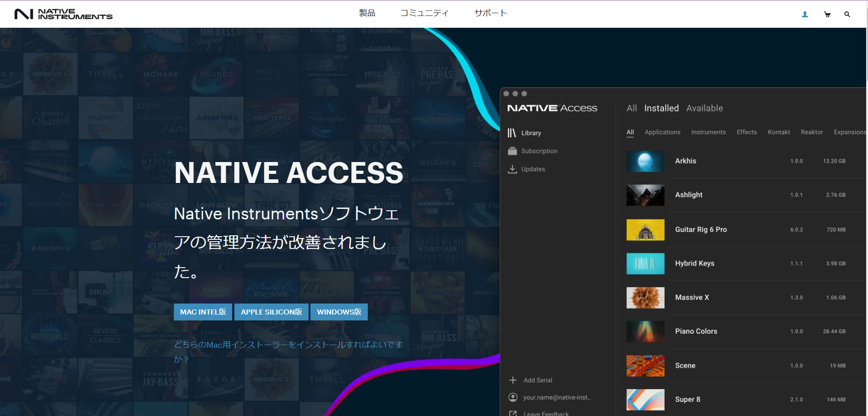Select the Kontakt filter tab
868x416 pixels.
(779, 132)
